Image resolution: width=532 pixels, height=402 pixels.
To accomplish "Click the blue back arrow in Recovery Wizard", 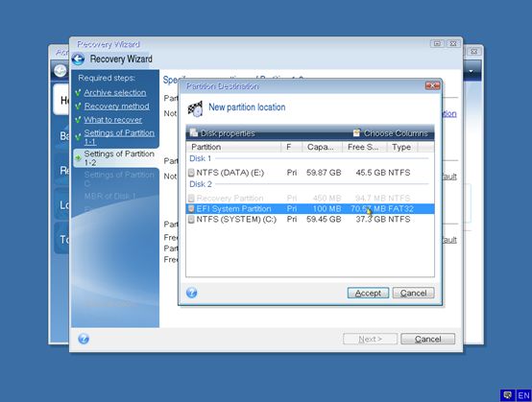I will (78, 59).
